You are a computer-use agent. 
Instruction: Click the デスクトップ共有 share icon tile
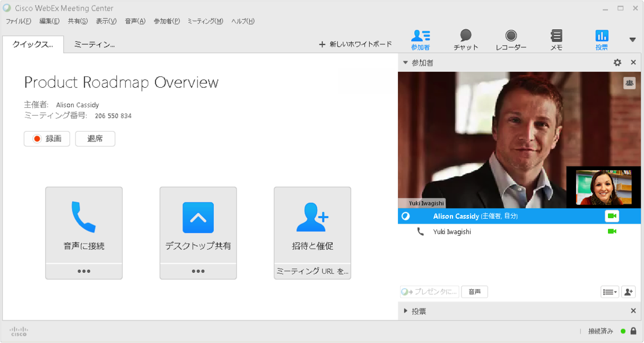198,218
